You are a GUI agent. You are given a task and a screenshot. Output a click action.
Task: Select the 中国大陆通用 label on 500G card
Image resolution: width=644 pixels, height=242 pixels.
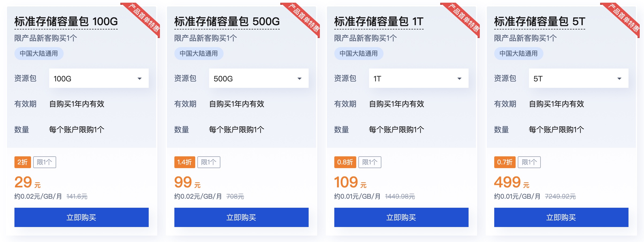click(199, 53)
